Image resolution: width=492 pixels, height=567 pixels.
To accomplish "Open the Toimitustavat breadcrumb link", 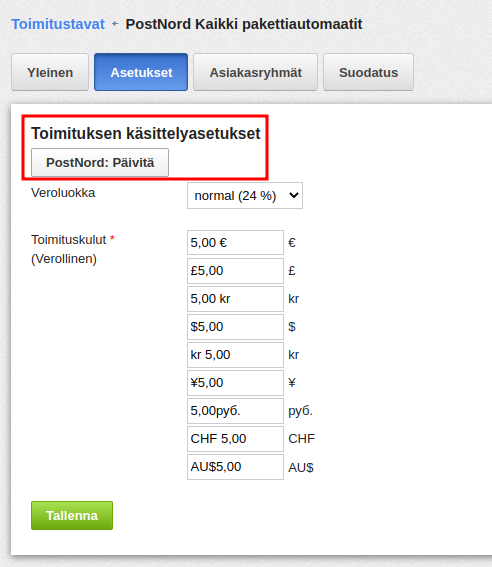I will (58, 24).
